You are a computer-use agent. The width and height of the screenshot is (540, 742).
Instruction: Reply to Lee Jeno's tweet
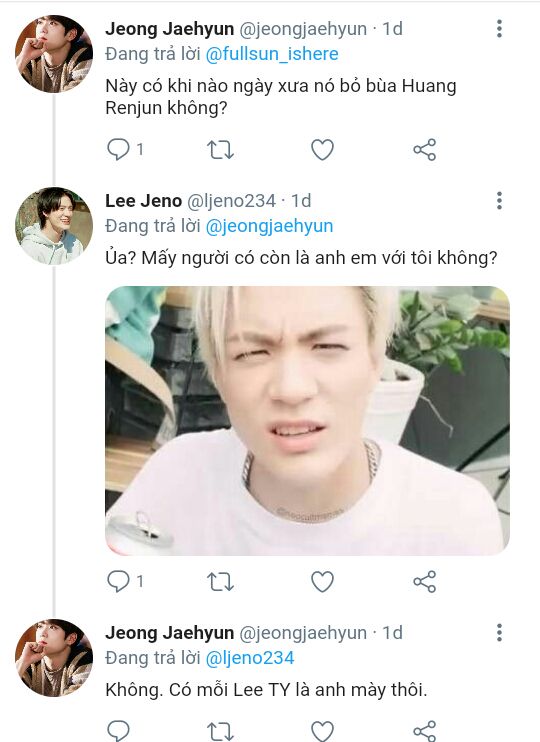coord(118,582)
